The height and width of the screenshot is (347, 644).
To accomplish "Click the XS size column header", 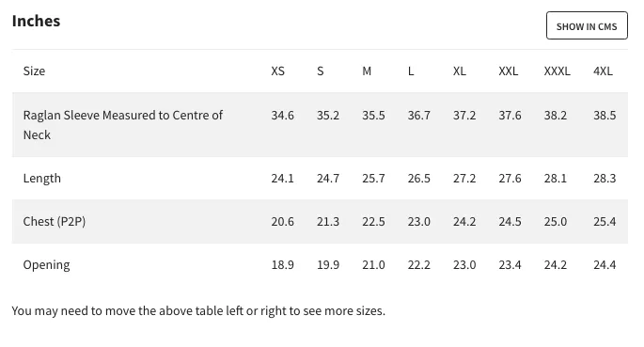I will click(x=277, y=71).
